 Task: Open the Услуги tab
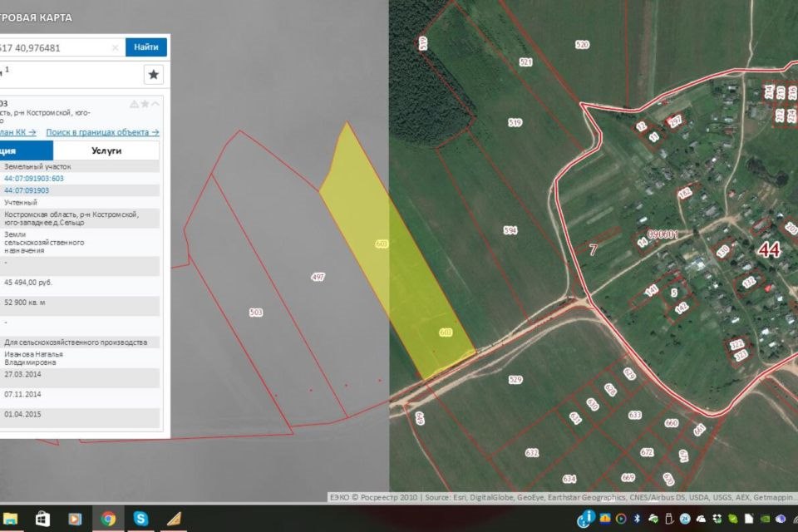click(106, 150)
